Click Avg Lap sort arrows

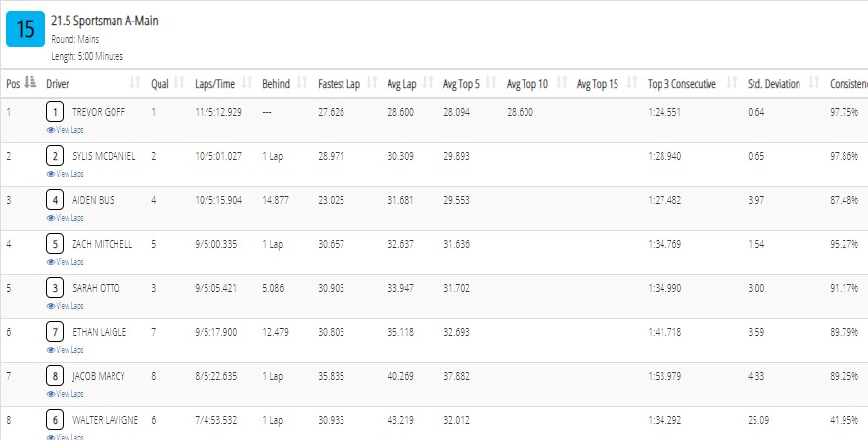(x=428, y=83)
